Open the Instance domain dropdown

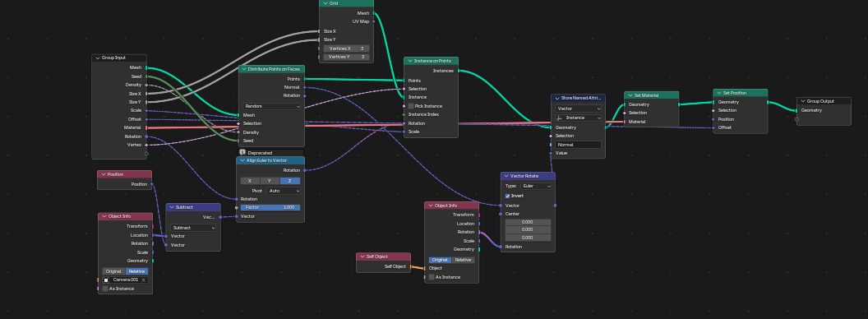tap(578, 118)
